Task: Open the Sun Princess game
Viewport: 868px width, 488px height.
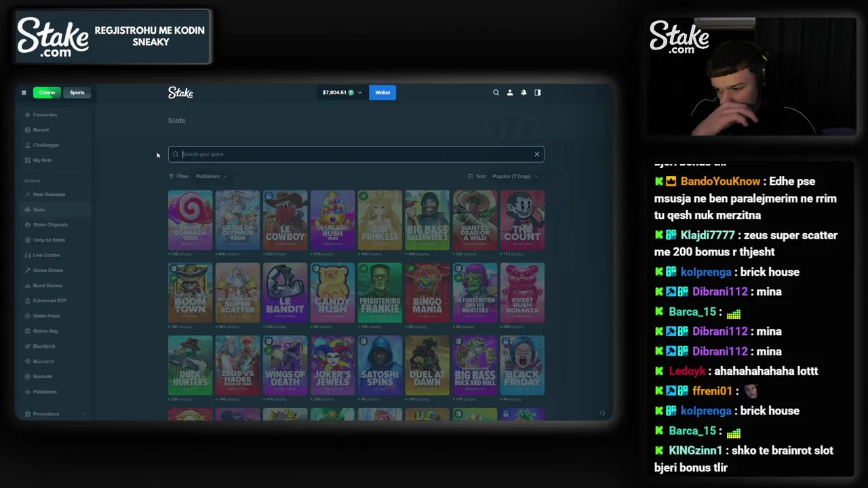Action: tap(380, 220)
